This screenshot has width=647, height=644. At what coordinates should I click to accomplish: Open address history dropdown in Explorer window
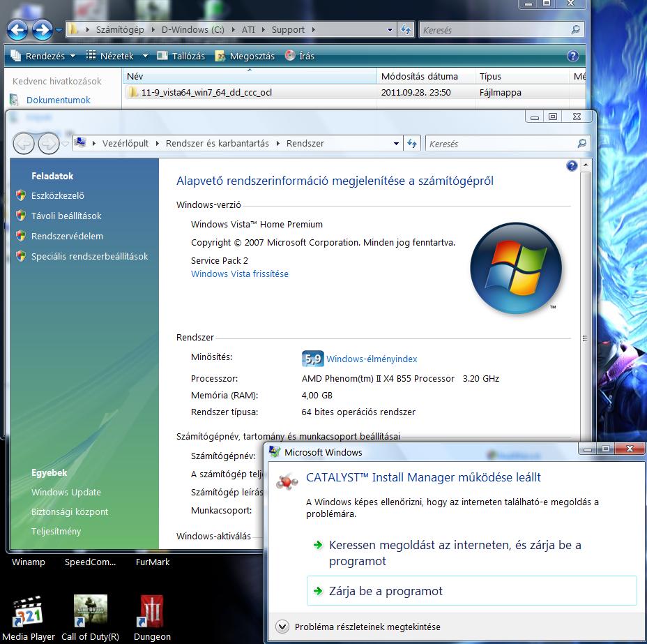390,30
